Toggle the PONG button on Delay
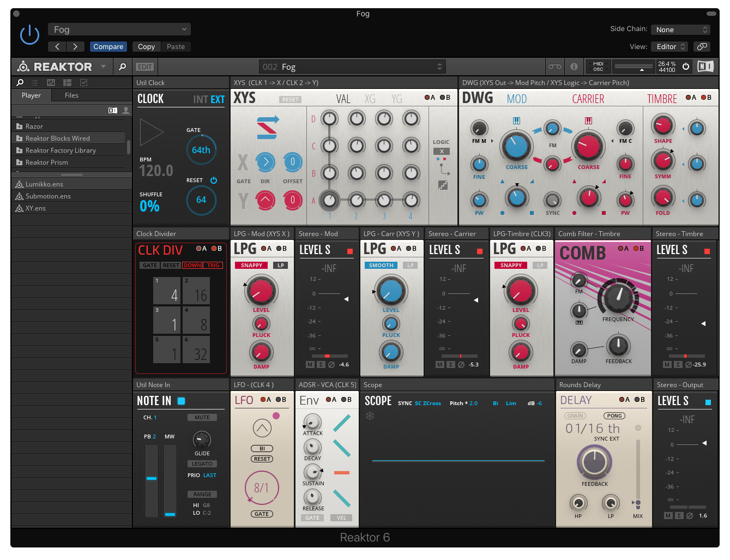Viewport: 730px width, 560px height. tap(614, 416)
